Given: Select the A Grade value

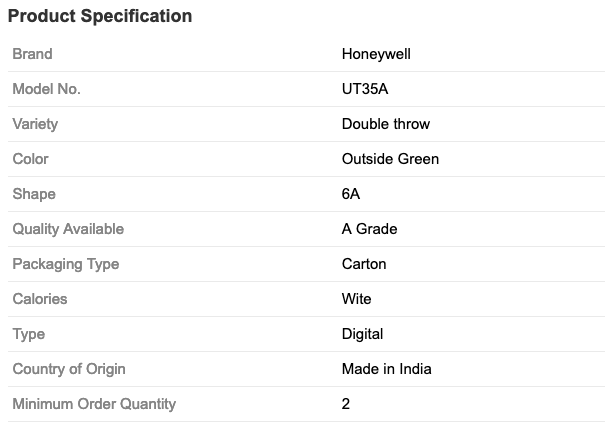Looking at the screenshot, I should point(369,229).
